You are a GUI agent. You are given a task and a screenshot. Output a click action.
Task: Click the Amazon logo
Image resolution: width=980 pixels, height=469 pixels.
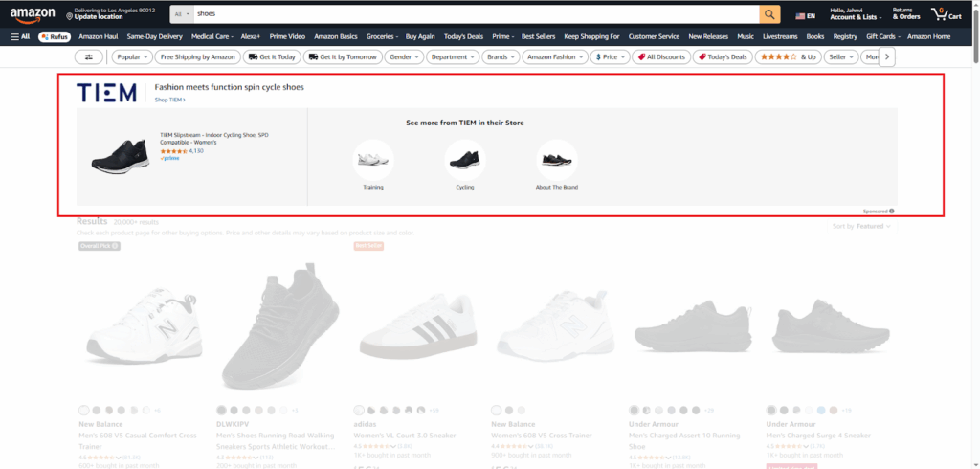pos(33,14)
